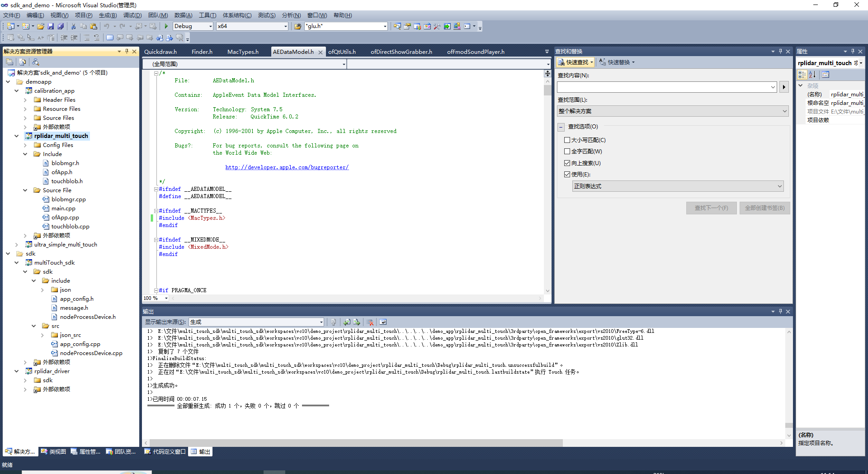The image size is (868, 474).
Task: Open the Toolbox wrench icon in toolbar
Action: [437, 26]
